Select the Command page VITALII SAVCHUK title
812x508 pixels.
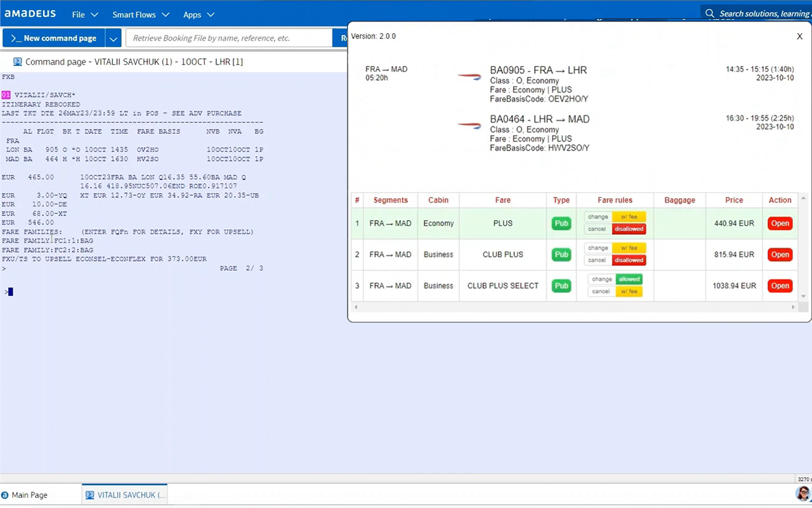[x=134, y=62]
